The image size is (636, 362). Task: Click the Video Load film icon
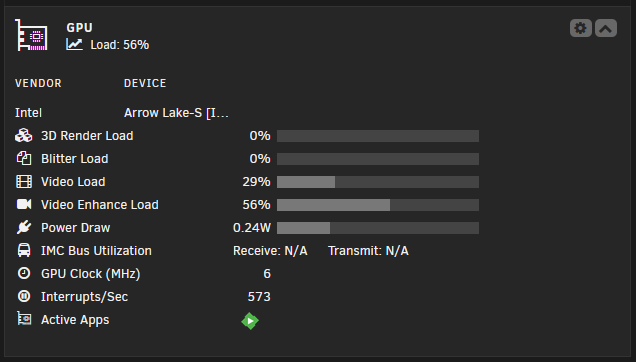pos(24,181)
